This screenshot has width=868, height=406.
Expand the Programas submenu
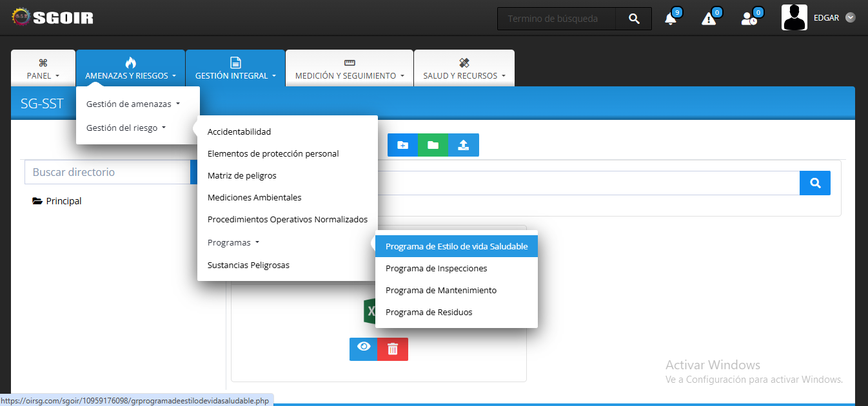click(233, 243)
